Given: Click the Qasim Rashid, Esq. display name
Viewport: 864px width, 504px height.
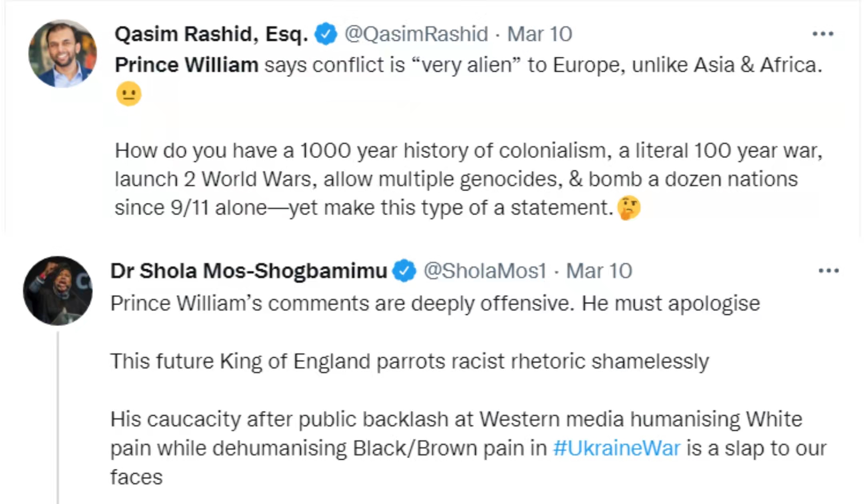Looking at the screenshot, I should (211, 34).
